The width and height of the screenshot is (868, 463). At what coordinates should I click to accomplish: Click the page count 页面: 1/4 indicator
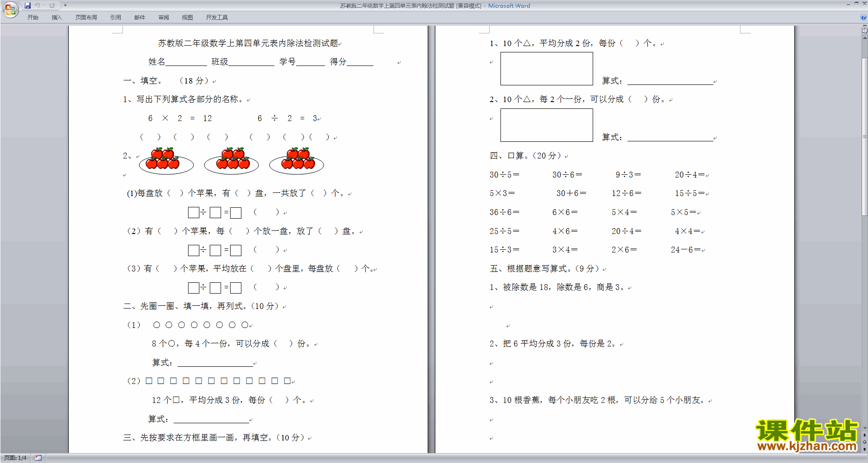click(x=15, y=458)
